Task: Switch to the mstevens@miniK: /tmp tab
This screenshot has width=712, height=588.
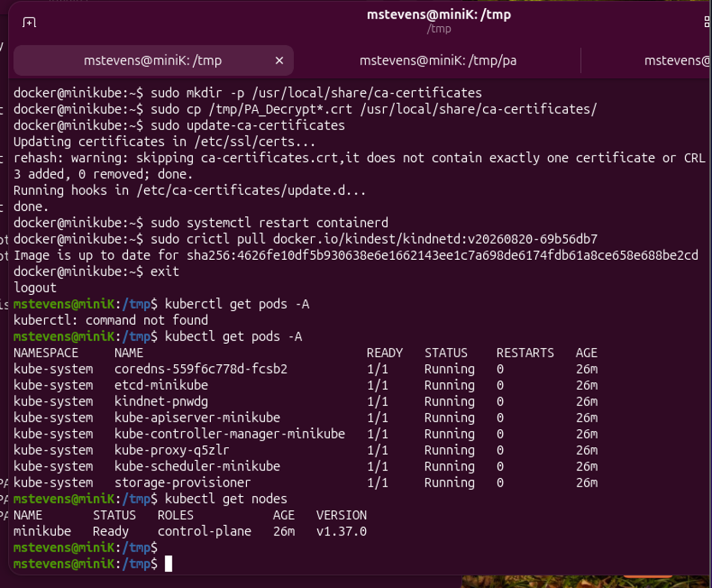Action: tap(154, 61)
